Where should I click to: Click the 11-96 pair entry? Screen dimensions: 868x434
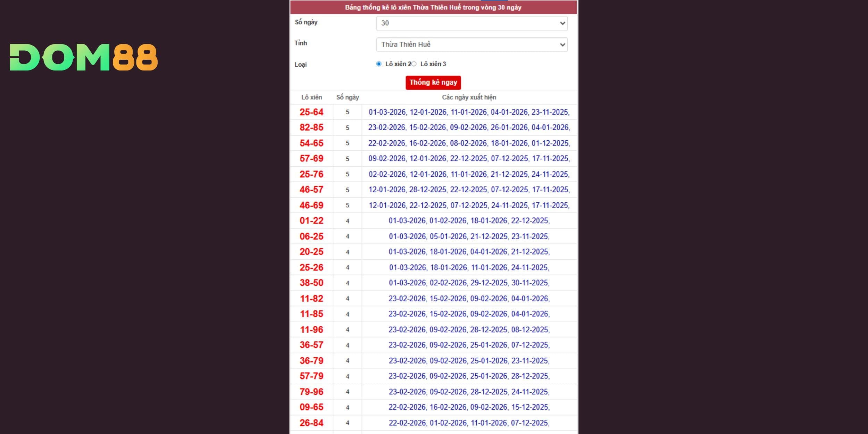tap(311, 329)
